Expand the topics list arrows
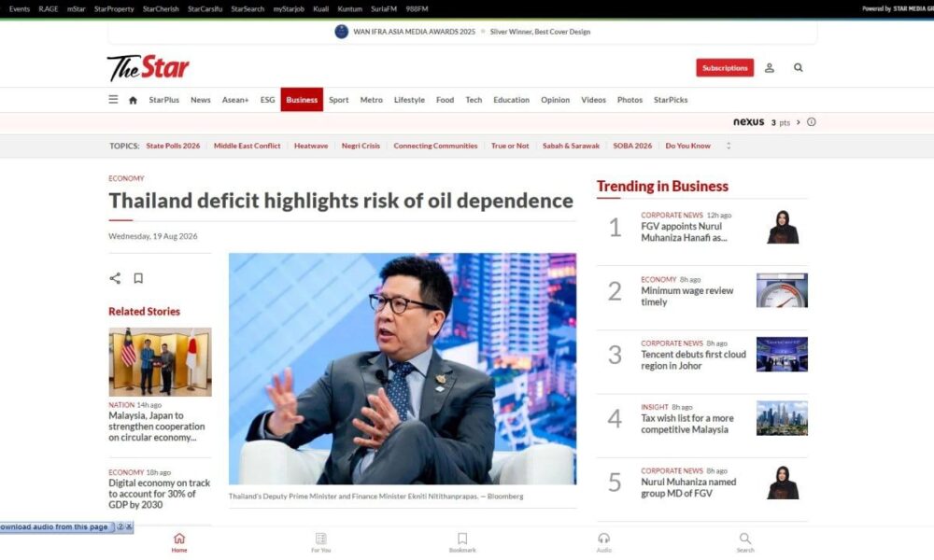Screen dimensions: 934x560 [729, 146]
